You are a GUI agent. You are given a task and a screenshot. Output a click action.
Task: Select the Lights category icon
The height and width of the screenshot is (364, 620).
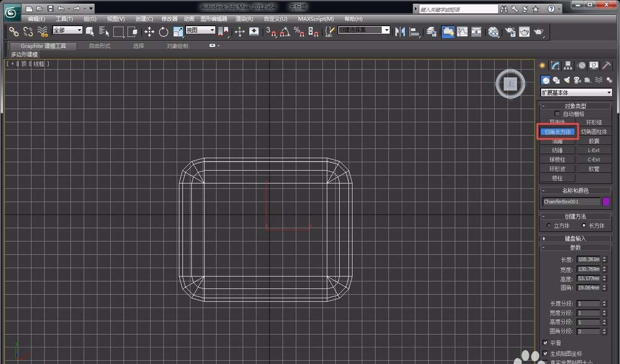567,80
